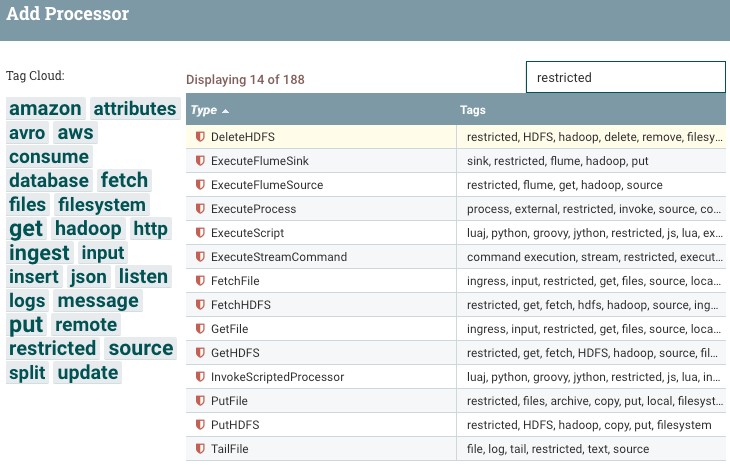The height and width of the screenshot is (466, 730).
Task: Choose the 'restricted' tag in tag cloud
Action: pyautogui.click(x=53, y=349)
